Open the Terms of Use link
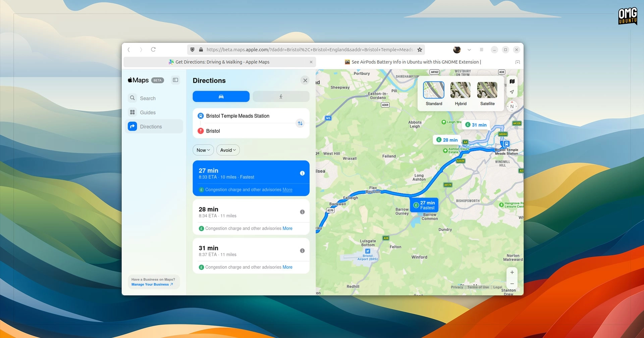Viewport: 644px width, 338px height. point(478,287)
